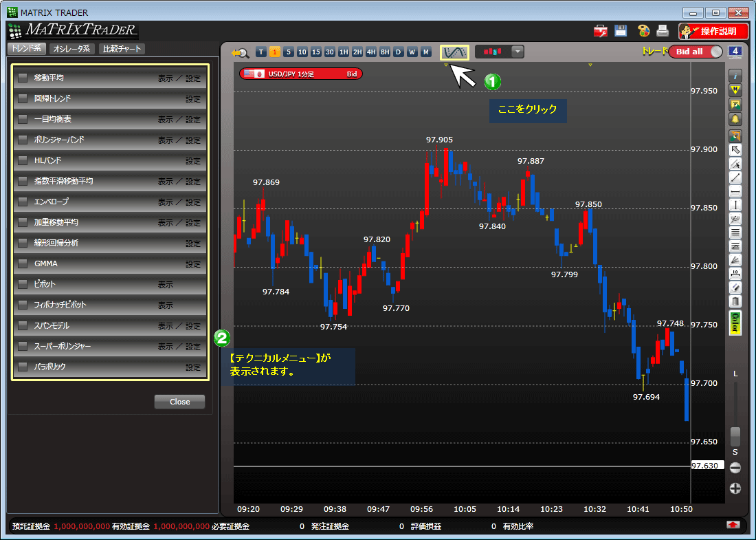Select the M monthly timeframe button
The image size is (756, 540).
[x=425, y=52]
